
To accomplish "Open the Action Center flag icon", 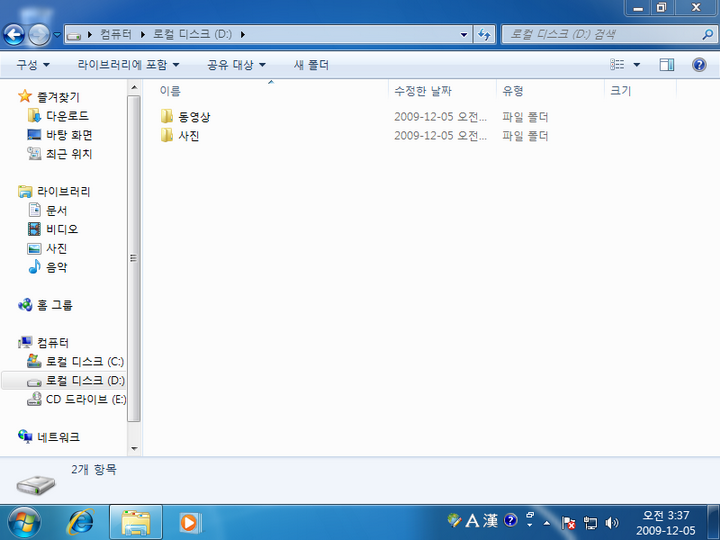I will (568, 523).
